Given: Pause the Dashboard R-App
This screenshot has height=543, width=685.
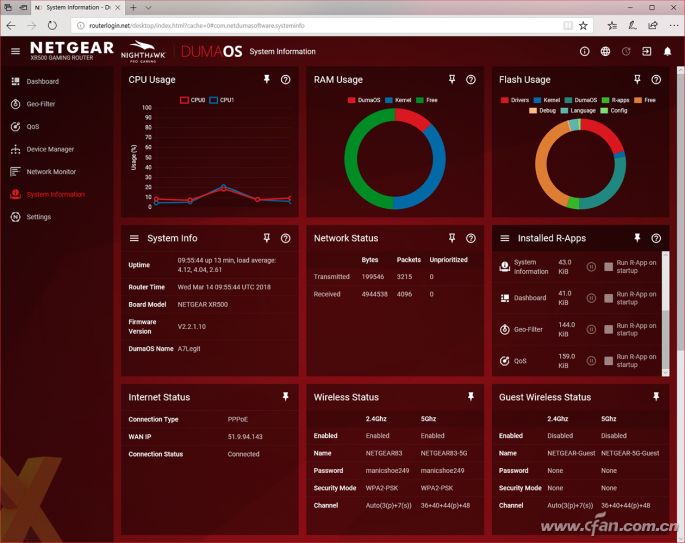Looking at the screenshot, I should pyautogui.click(x=591, y=298).
